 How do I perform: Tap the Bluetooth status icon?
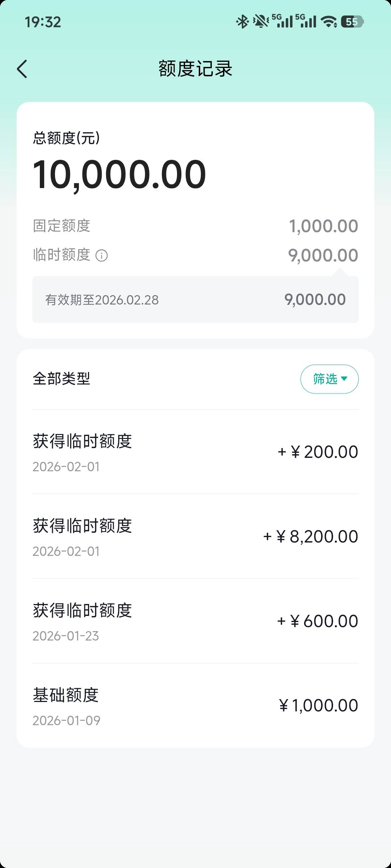pyautogui.click(x=242, y=22)
